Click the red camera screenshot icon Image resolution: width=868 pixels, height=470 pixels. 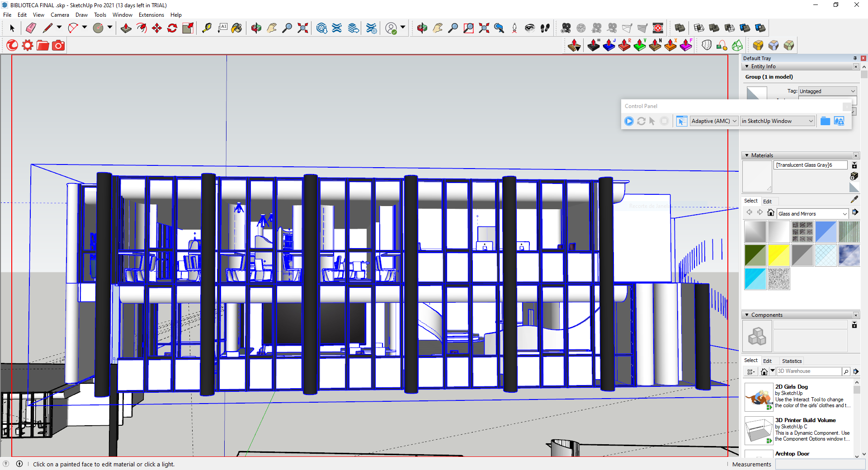pyautogui.click(x=58, y=45)
